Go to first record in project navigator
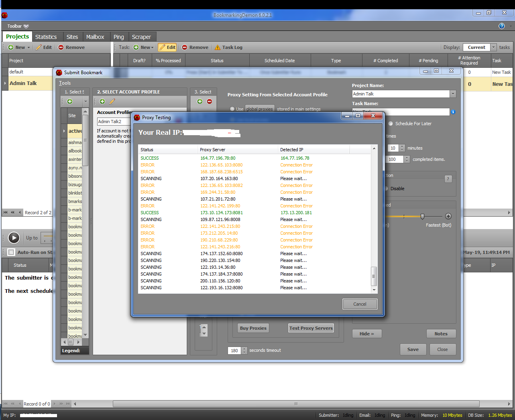This screenshot has height=420, width=515. [6, 213]
